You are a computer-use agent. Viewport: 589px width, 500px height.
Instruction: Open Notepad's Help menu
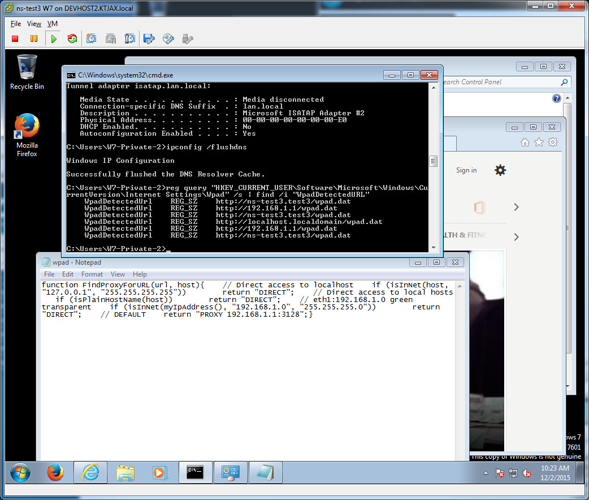click(x=140, y=274)
